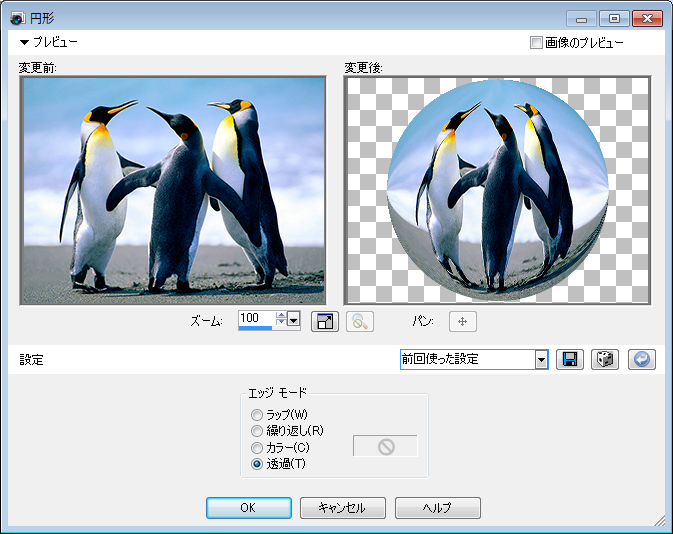Viewport: 673px width, 534px height.
Task: Click the エッジ モード group label
Action: pos(278,393)
